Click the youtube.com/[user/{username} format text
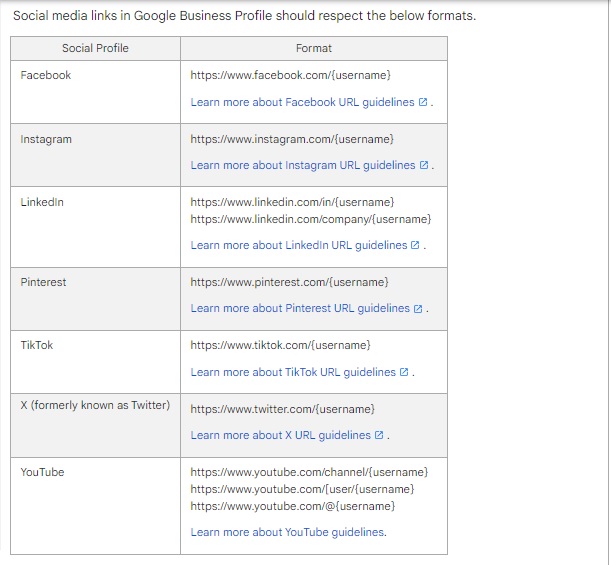Viewport: 611px width, 565px height. click(x=302, y=489)
